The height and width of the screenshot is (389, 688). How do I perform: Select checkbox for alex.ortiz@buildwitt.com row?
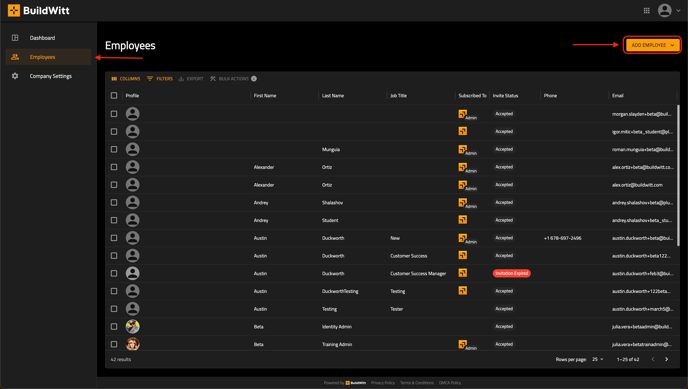click(114, 185)
